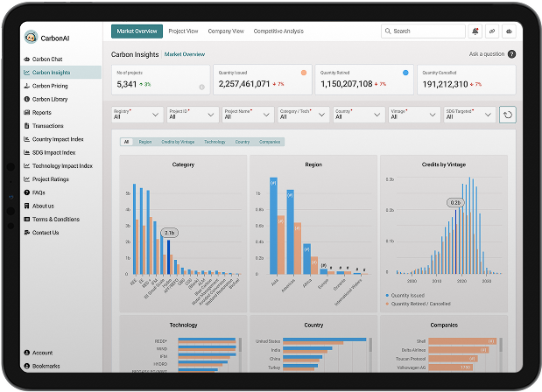Click the link icon in top bar
Viewport: 542px width, 392px height.
pyautogui.click(x=492, y=31)
